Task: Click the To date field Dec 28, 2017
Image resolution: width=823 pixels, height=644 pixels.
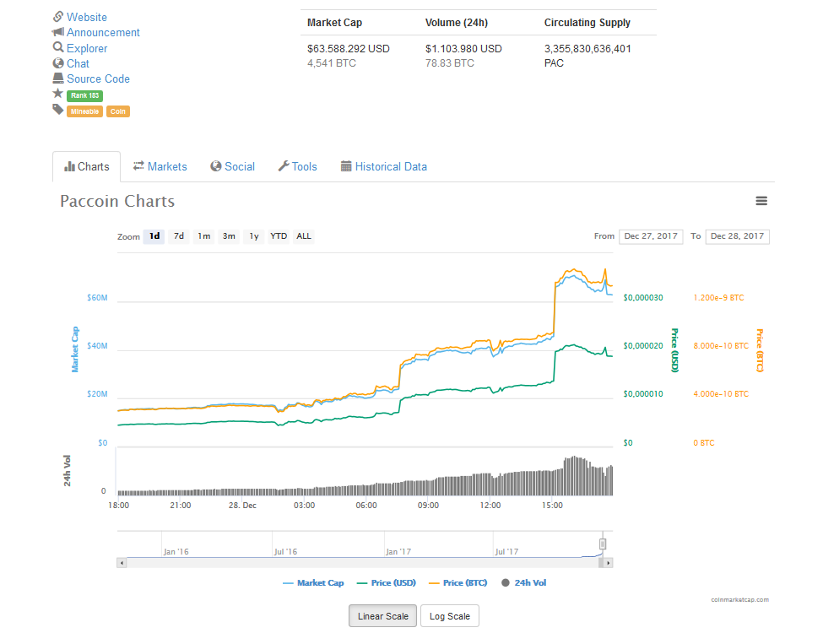Action: pos(738,236)
